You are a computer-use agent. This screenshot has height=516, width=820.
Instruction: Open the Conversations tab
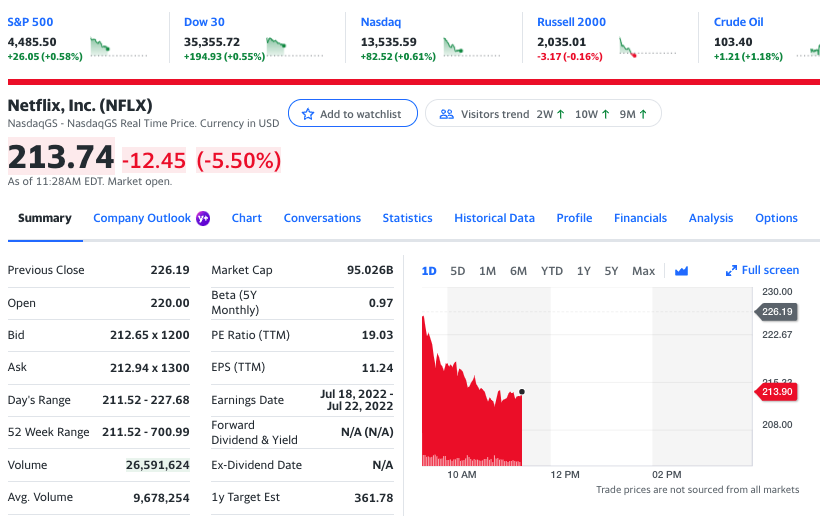322,218
